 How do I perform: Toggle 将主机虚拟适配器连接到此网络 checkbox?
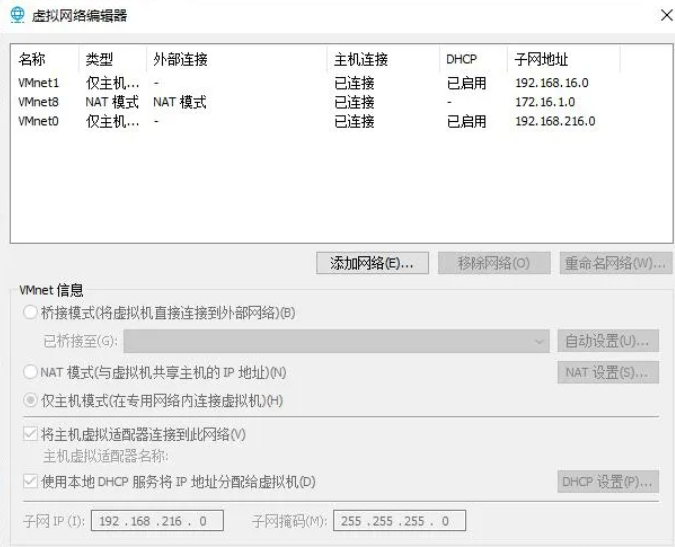[x=30, y=434]
